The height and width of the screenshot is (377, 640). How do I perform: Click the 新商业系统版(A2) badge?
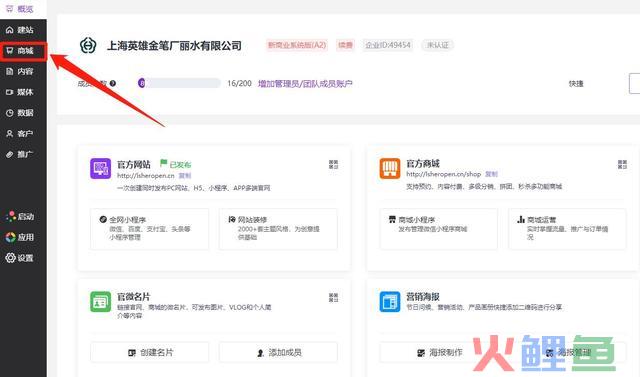297,45
